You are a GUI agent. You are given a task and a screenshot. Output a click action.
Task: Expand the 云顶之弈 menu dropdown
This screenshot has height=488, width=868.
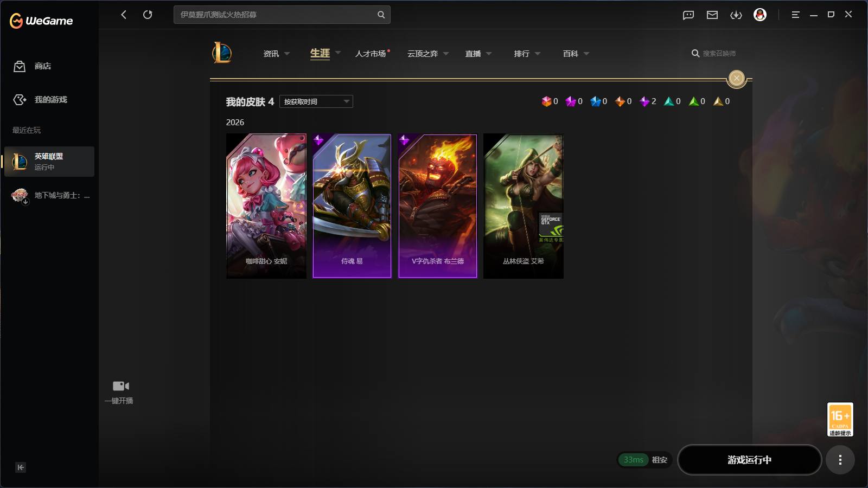[x=428, y=54]
